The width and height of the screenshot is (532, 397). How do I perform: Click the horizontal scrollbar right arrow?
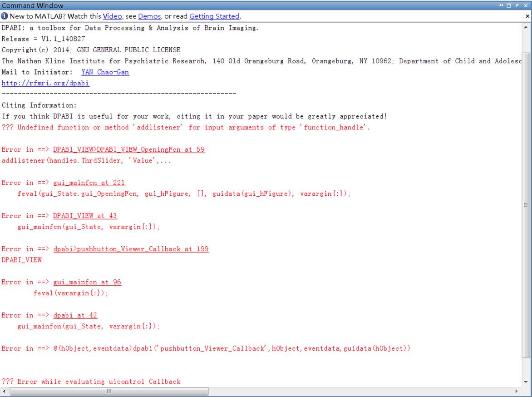(x=517, y=391)
